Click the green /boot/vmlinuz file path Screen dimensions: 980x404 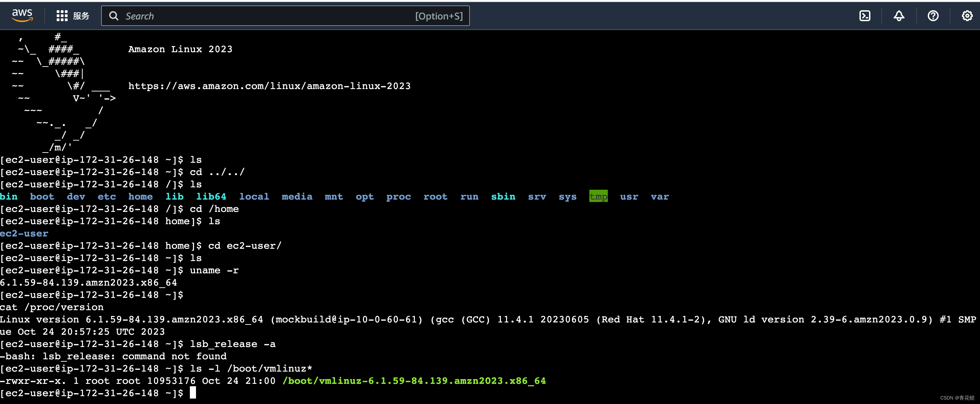414,381
